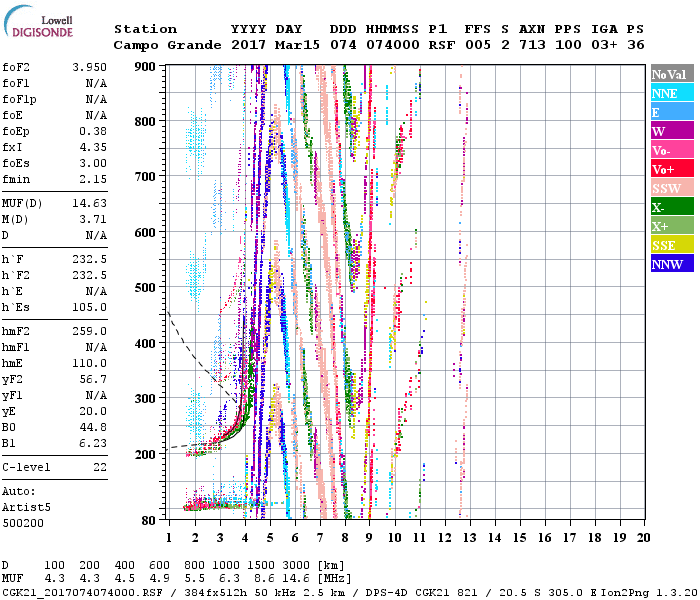This screenshot has height=600, width=700.
Task: Click the Vo+ red legend entry
Action: coord(668,169)
